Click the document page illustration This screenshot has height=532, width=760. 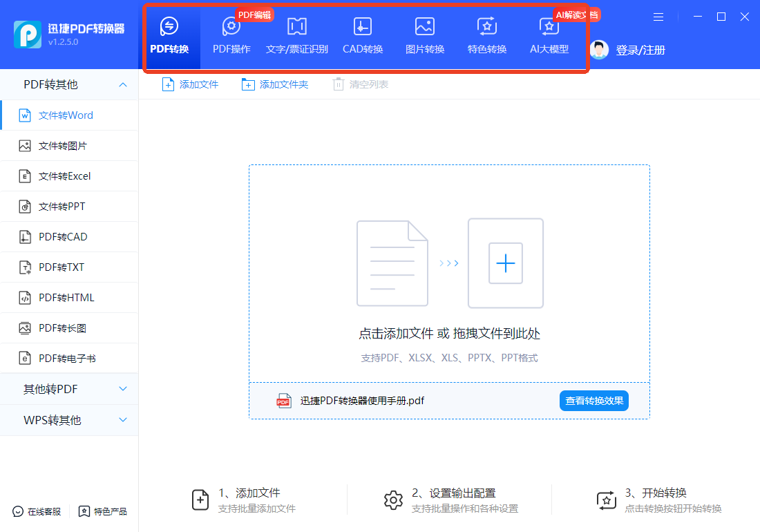coord(392,263)
